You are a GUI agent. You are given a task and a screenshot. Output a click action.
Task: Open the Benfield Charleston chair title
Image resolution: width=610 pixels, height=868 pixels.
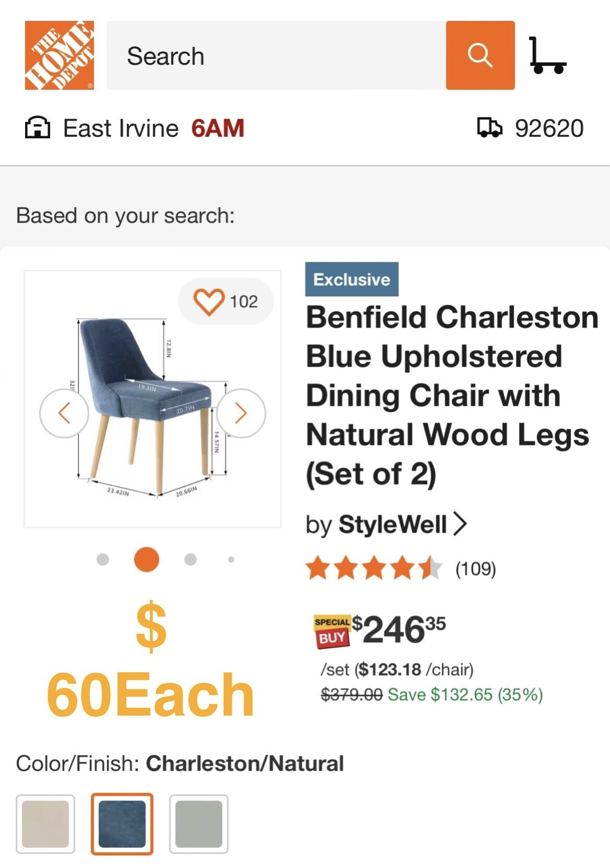451,395
